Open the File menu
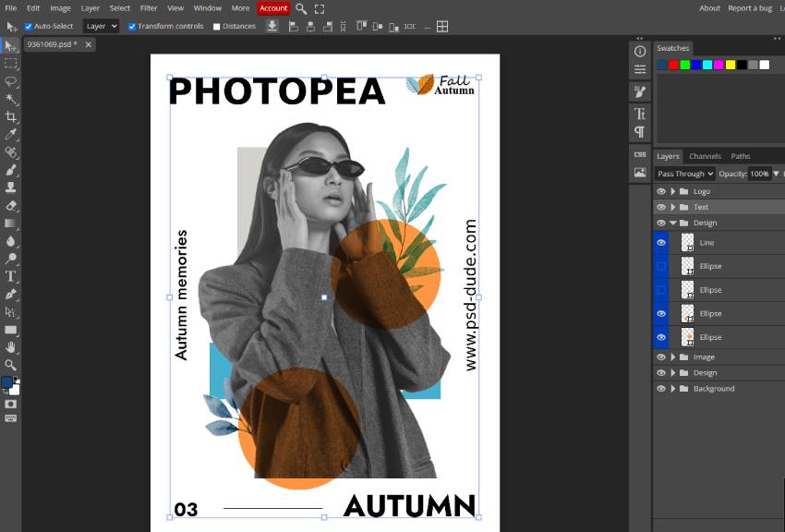 pos(10,8)
